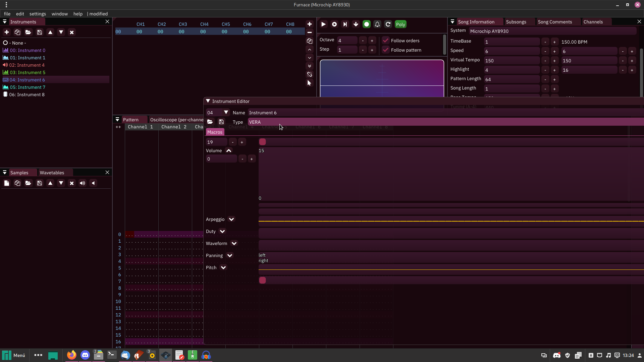
Task: Delete the selected instrument using the X icon
Action: click(x=72, y=32)
